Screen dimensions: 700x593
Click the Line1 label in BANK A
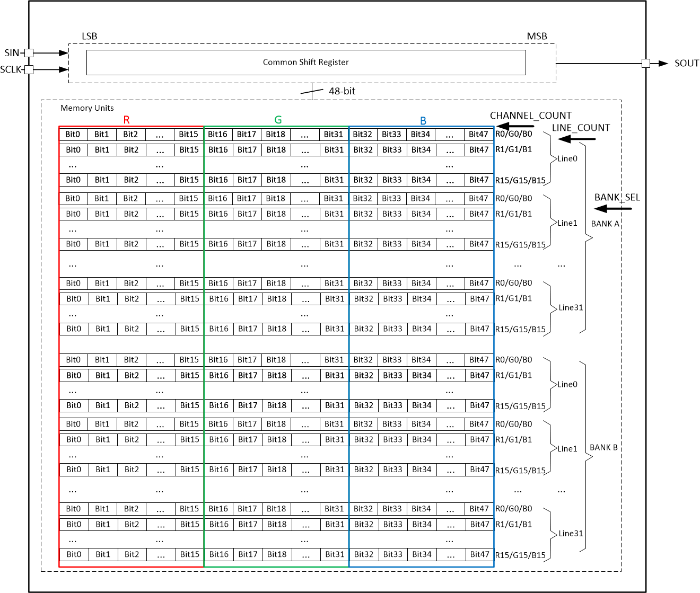coord(567,223)
